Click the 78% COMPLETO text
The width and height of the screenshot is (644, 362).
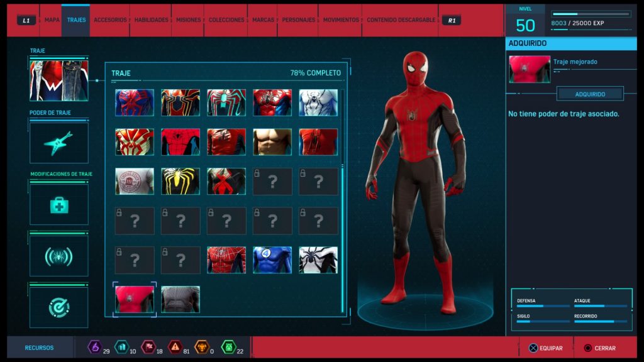[316, 73]
